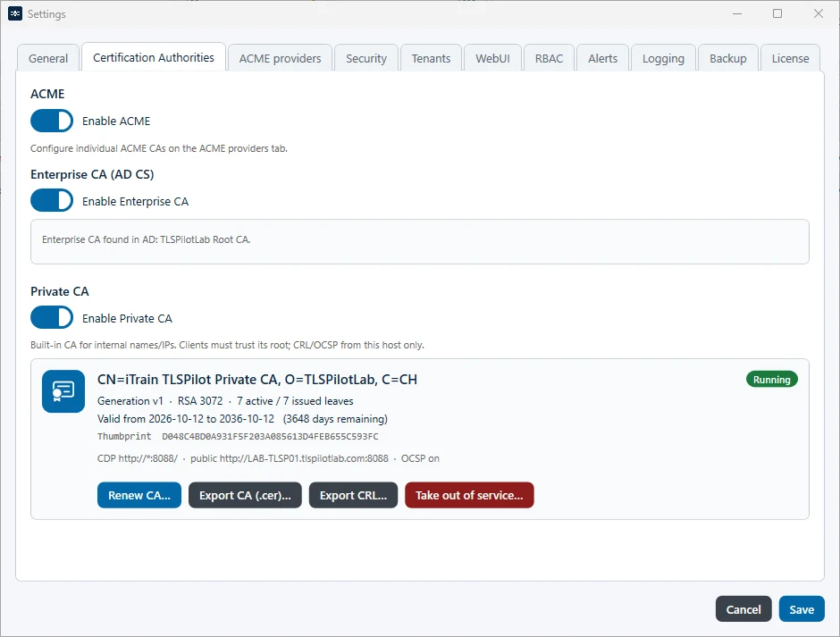Open the WebUI tab
840x637 pixels.
pos(493,58)
